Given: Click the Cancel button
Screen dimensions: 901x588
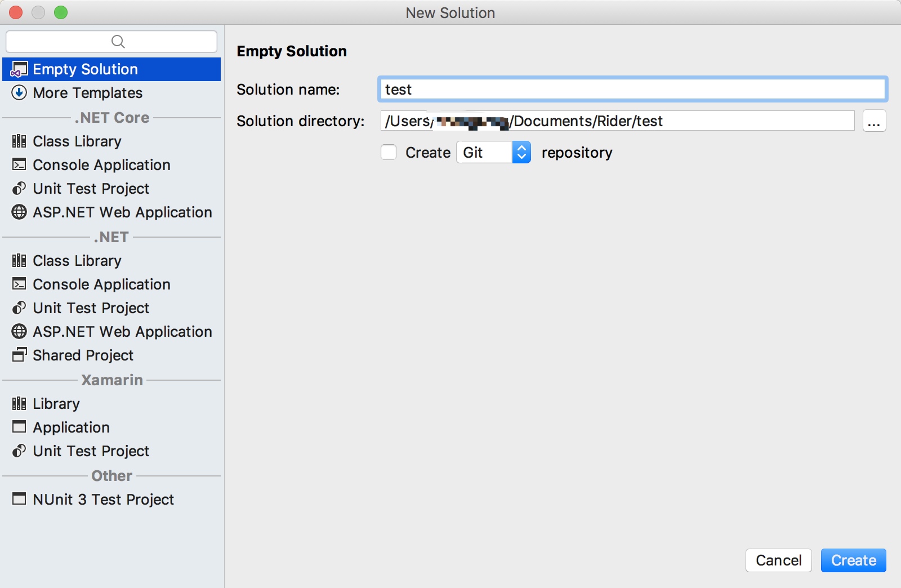Looking at the screenshot, I should pyautogui.click(x=778, y=560).
